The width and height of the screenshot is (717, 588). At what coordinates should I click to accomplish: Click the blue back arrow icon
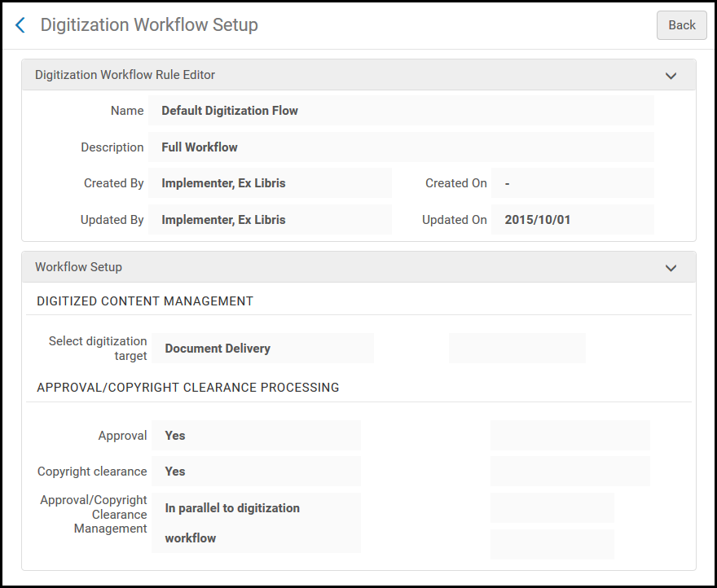[x=20, y=25]
